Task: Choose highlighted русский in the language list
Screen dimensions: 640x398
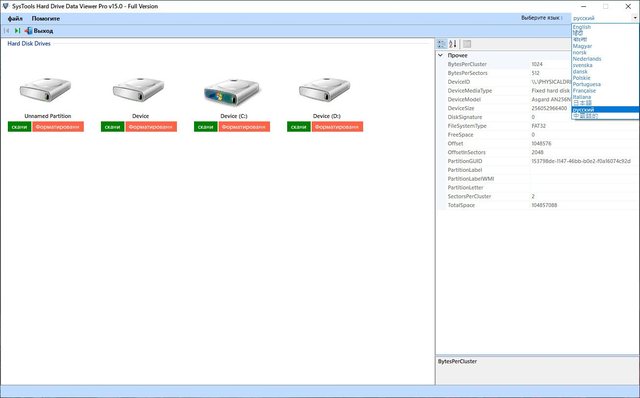Action: (x=605, y=110)
